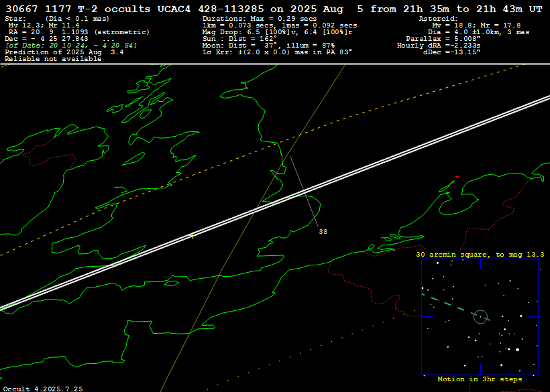Click the green italic "of Date" coordinates line

(70, 45)
